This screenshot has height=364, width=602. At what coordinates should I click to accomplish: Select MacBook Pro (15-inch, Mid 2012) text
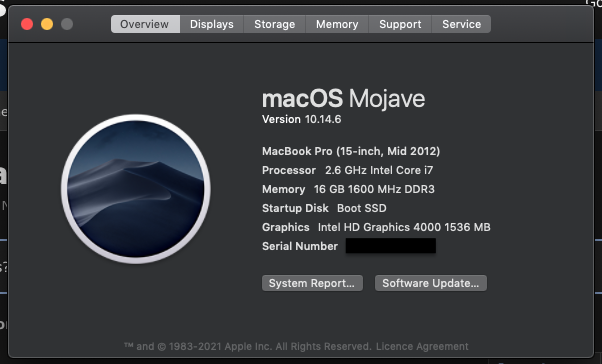coord(351,151)
